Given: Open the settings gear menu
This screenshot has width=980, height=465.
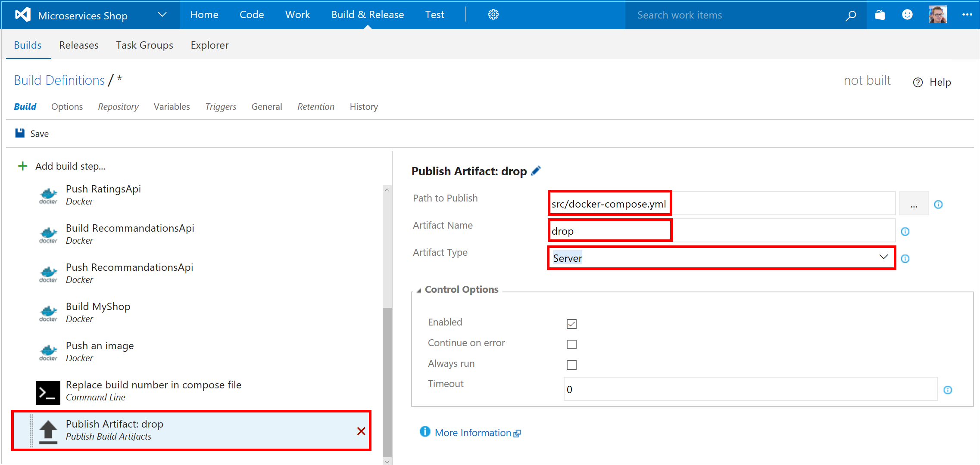Looking at the screenshot, I should (x=493, y=14).
